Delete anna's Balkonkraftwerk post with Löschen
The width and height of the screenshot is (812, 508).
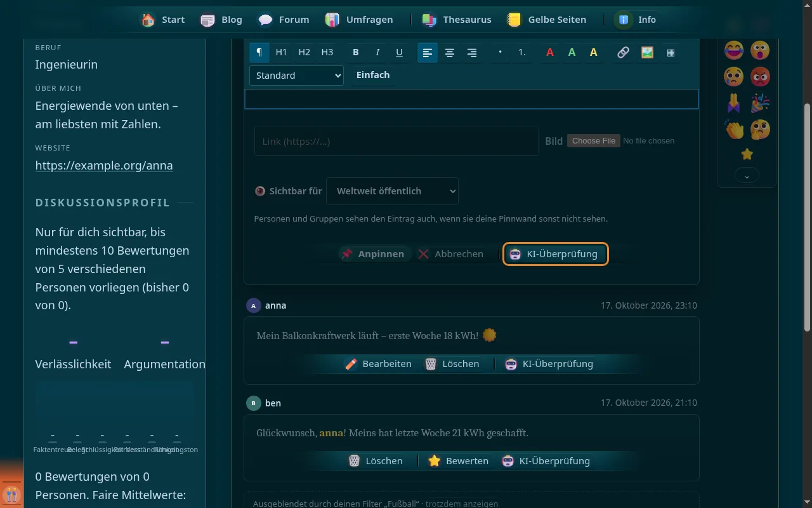tap(452, 364)
